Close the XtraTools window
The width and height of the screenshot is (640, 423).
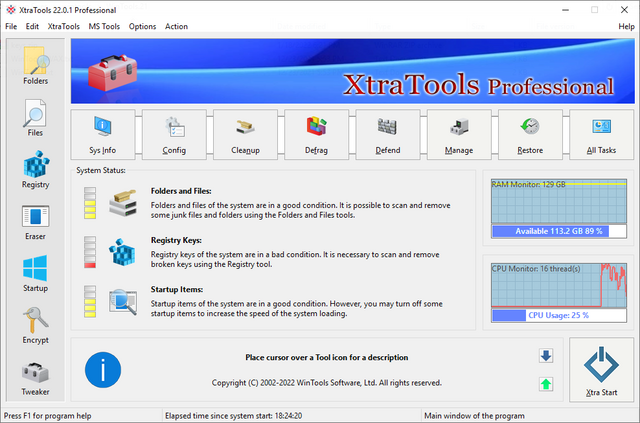click(x=624, y=10)
